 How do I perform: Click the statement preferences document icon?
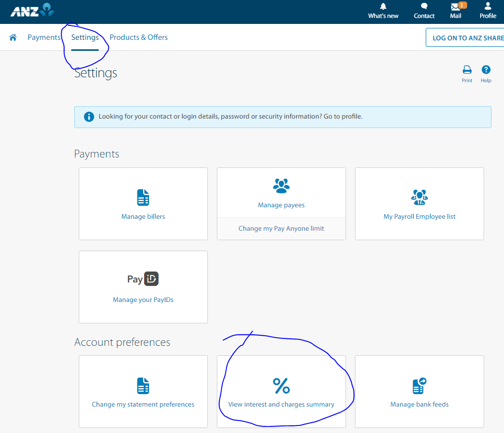143,386
